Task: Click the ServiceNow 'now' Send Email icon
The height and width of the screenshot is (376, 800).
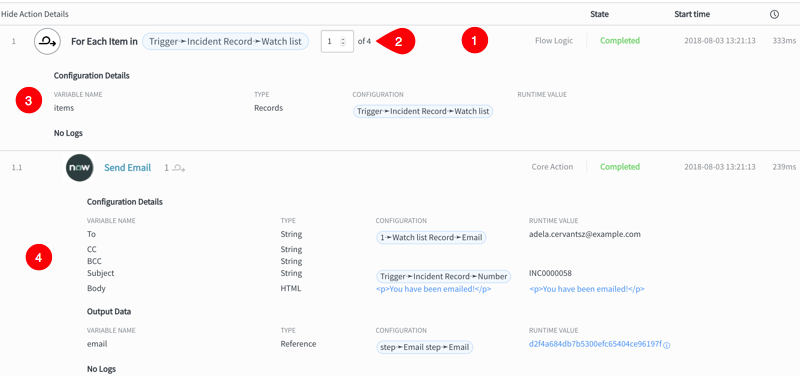Action: click(x=80, y=168)
